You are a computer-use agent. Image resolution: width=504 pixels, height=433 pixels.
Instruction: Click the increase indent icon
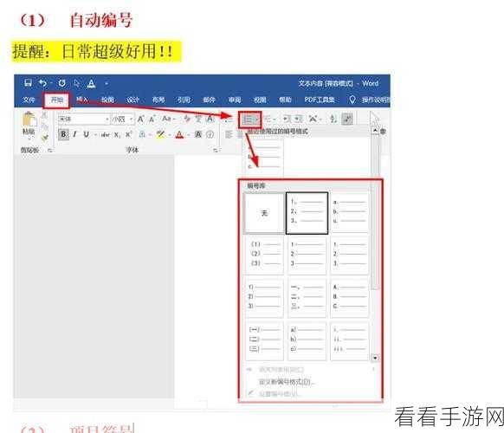click(x=299, y=119)
